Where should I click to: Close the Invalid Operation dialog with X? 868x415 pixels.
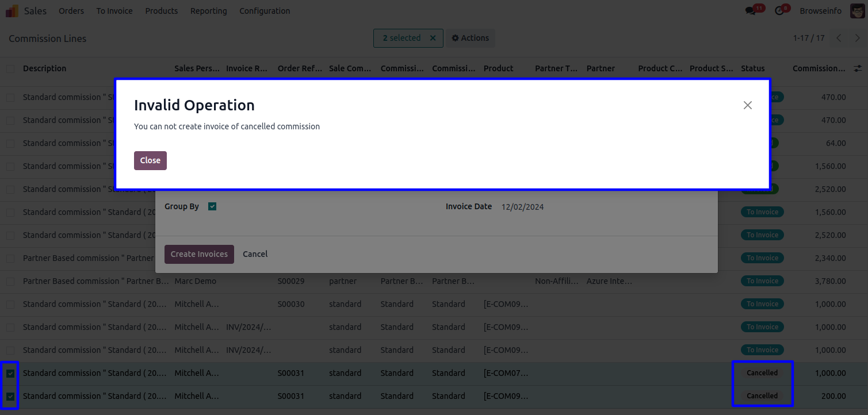pyautogui.click(x=747, y=105)
